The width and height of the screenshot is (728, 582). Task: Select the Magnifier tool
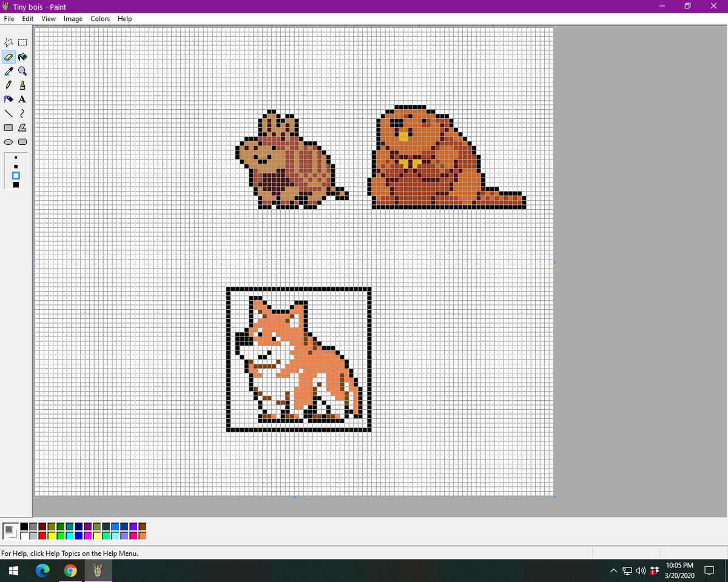22,71
